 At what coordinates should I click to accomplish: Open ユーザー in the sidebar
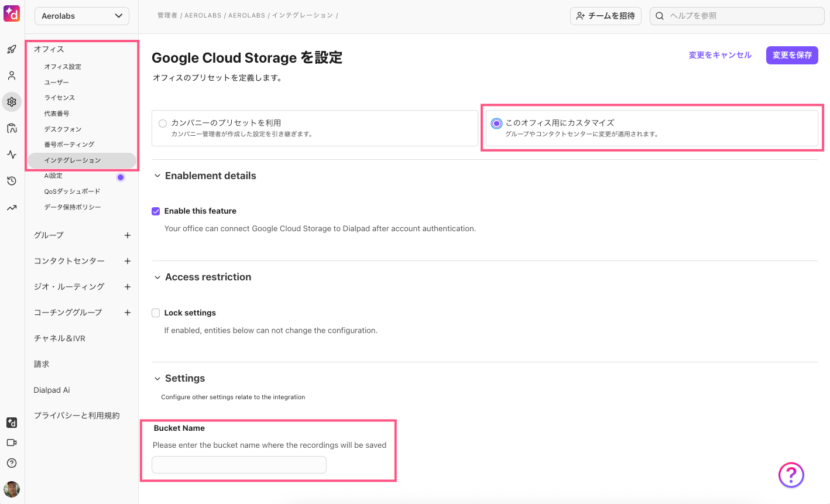click(56, 83)
